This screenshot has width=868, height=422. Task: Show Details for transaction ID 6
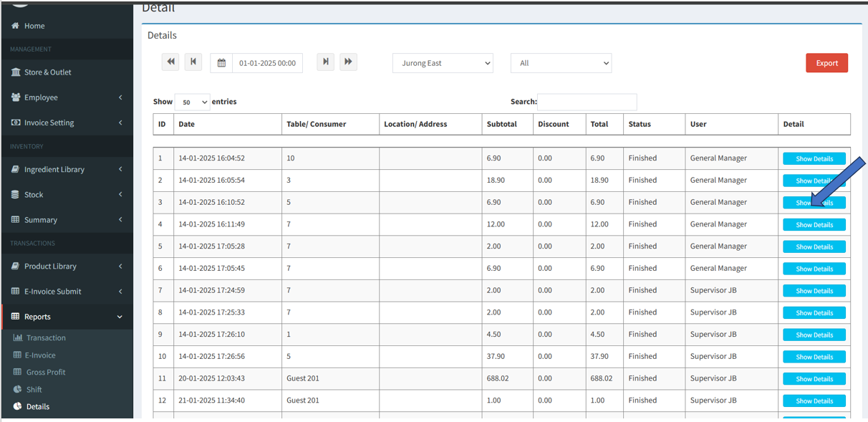point(814,269)
